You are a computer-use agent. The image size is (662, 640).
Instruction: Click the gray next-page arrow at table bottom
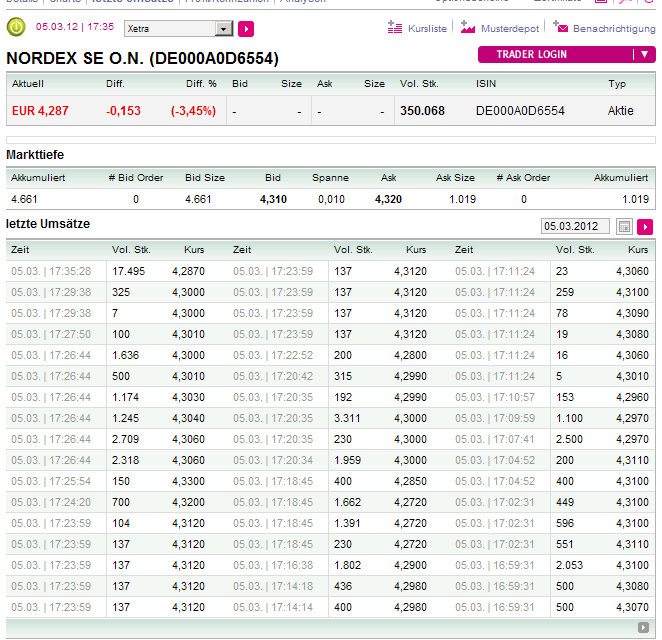(643, 627)
